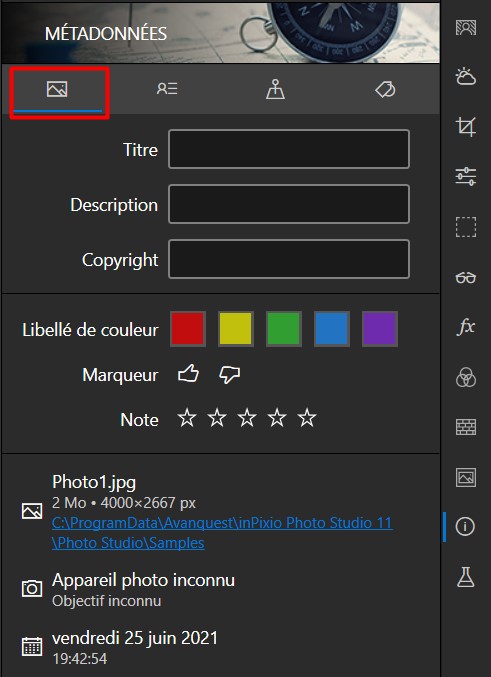Rate the photo two stars
This screenshot has height=677, width=491.
pos(217,418)
